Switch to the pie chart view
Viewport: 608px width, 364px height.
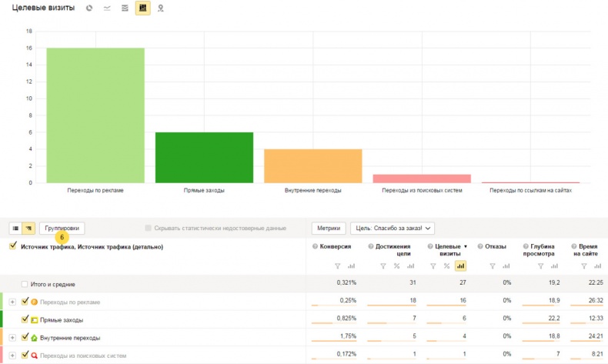click(89, 8)
